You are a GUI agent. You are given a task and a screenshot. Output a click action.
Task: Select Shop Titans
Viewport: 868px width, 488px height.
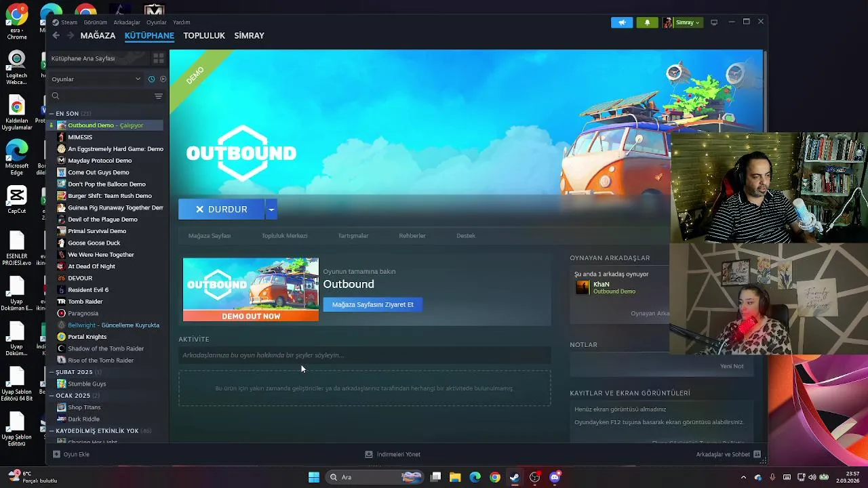[84, 407]
